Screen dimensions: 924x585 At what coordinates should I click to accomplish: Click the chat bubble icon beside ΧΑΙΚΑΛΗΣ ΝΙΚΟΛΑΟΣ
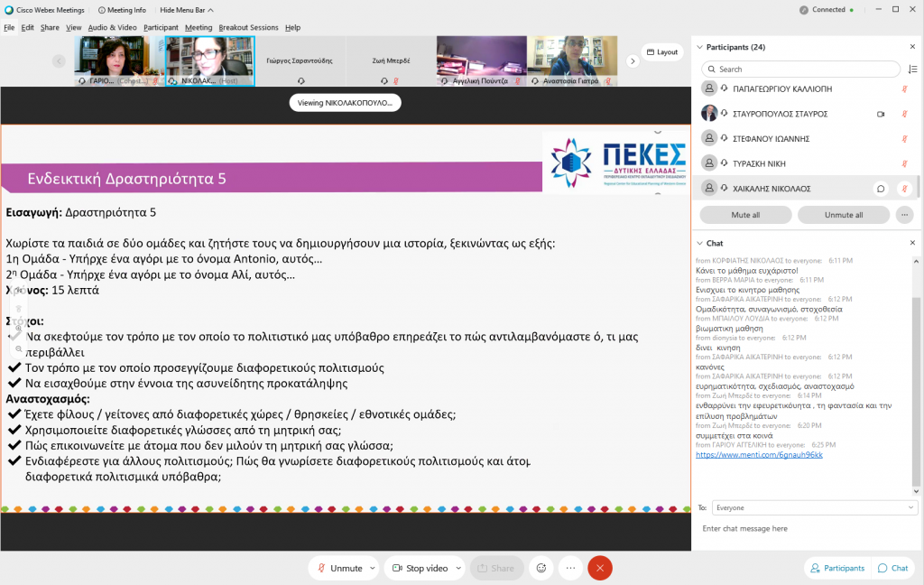tap(880, 189)
